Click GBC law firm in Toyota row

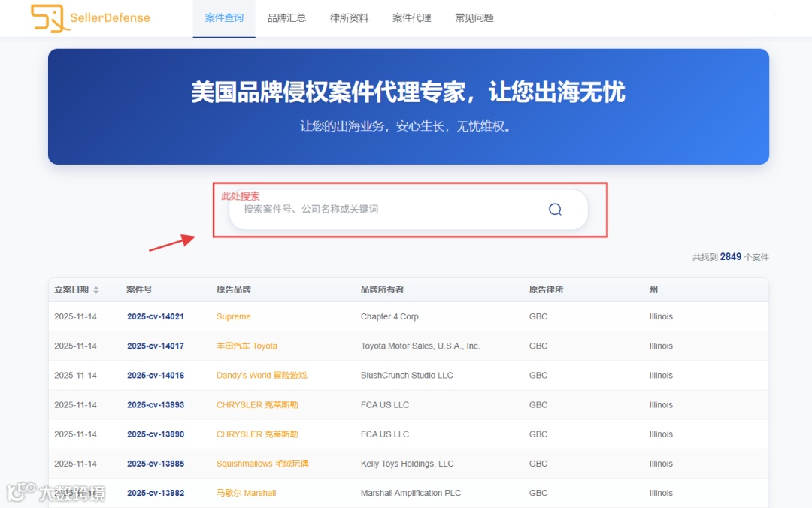pos(538,346)
